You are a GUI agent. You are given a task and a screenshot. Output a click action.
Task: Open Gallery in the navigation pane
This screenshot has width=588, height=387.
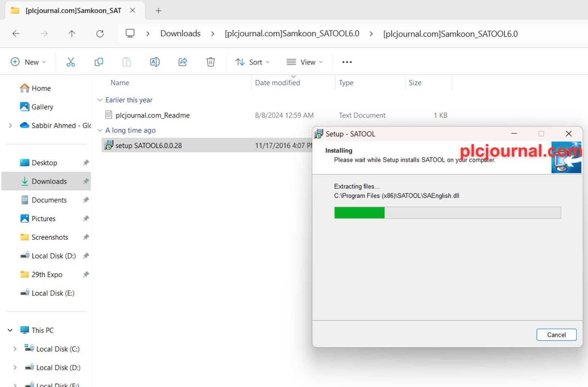(x=42, y=107)
